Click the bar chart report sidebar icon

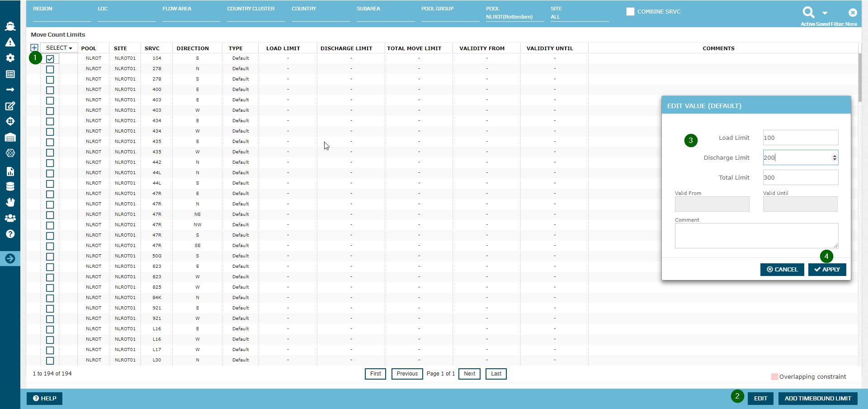click(x=10, y=171)
